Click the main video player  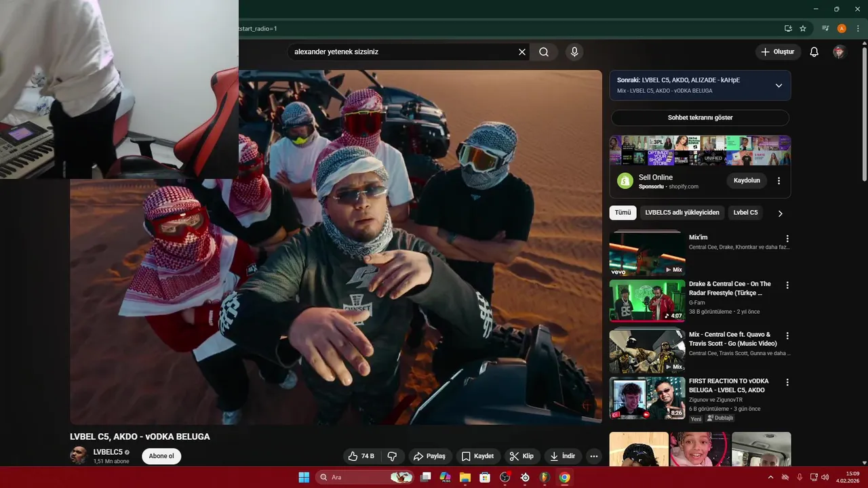pyautogui.click(x=336, y=247)
